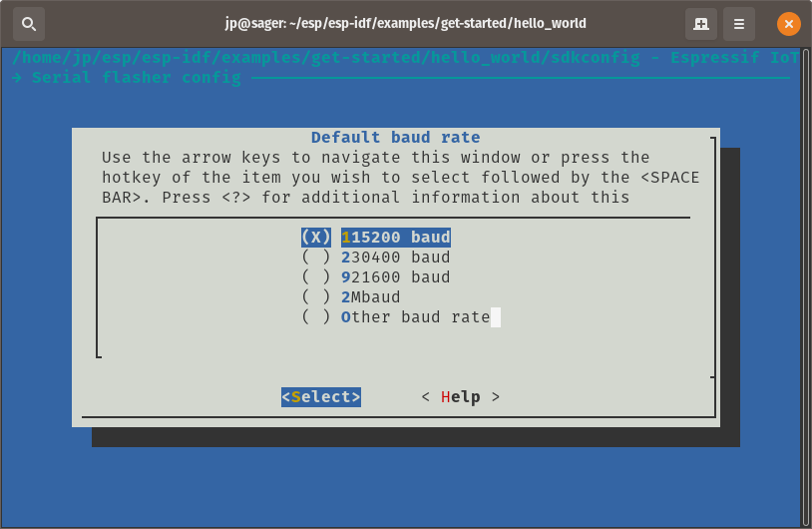The width and height of the screenshot is (812, 529).
Task: Open a new terminal tab
Action: [x=700, y=24]
